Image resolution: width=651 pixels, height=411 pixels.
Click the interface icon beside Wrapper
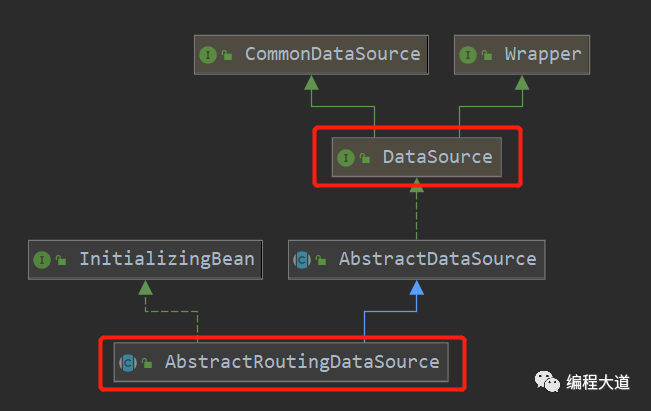pos(470,55)
